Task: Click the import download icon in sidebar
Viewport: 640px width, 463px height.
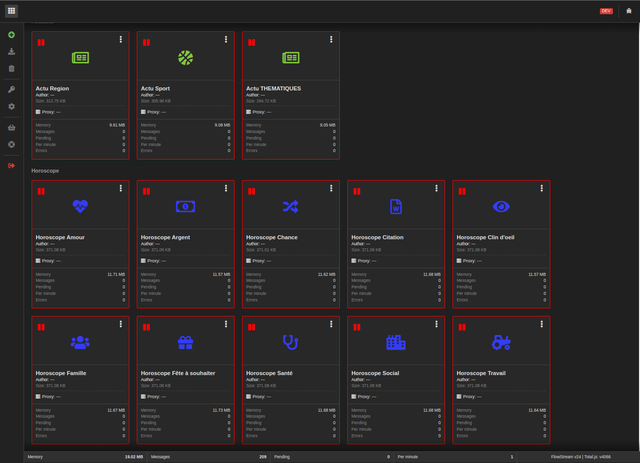Action: 11,51
